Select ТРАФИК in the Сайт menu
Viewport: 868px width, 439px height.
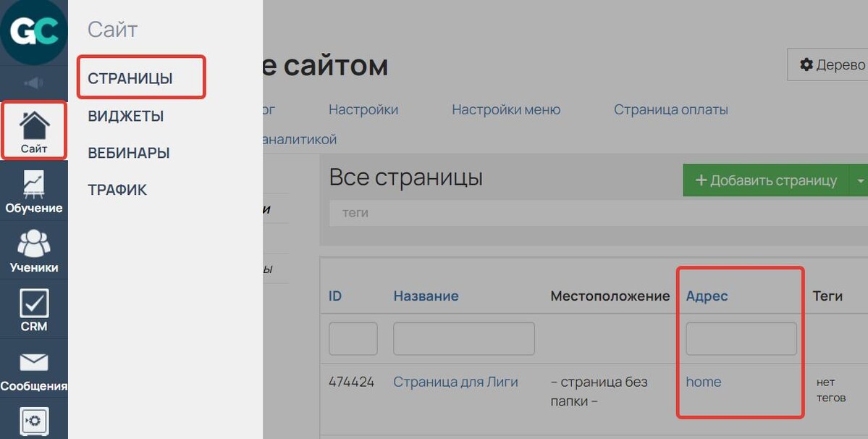pyautogui.click(x=117, y=190)
